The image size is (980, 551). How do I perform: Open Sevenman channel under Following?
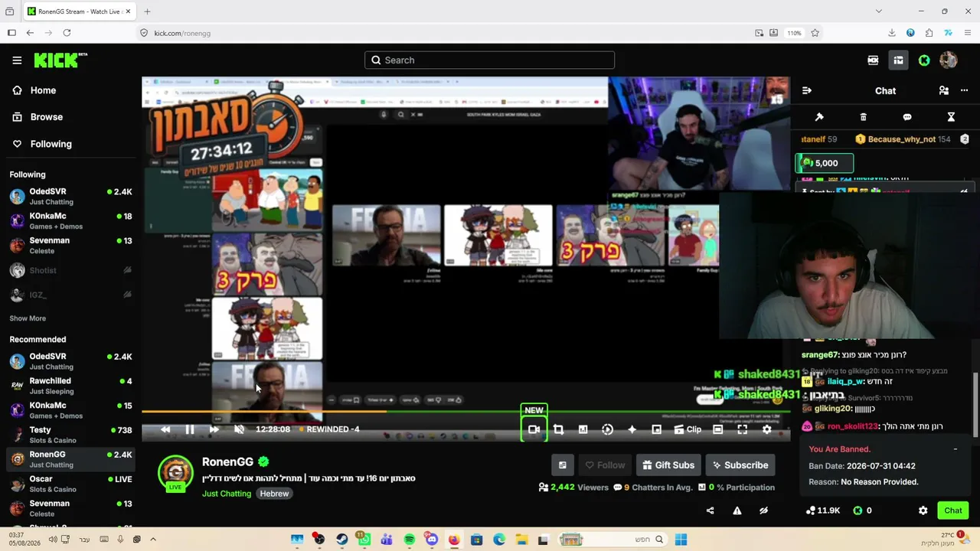click(70, 246)
